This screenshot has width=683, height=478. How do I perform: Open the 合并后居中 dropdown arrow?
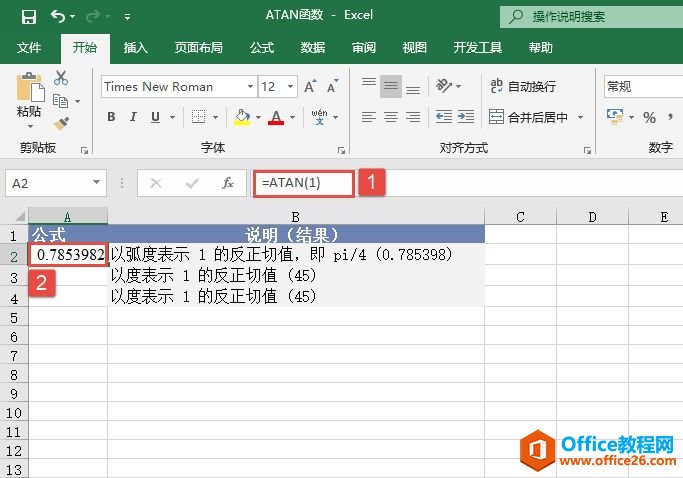(580, 117)
